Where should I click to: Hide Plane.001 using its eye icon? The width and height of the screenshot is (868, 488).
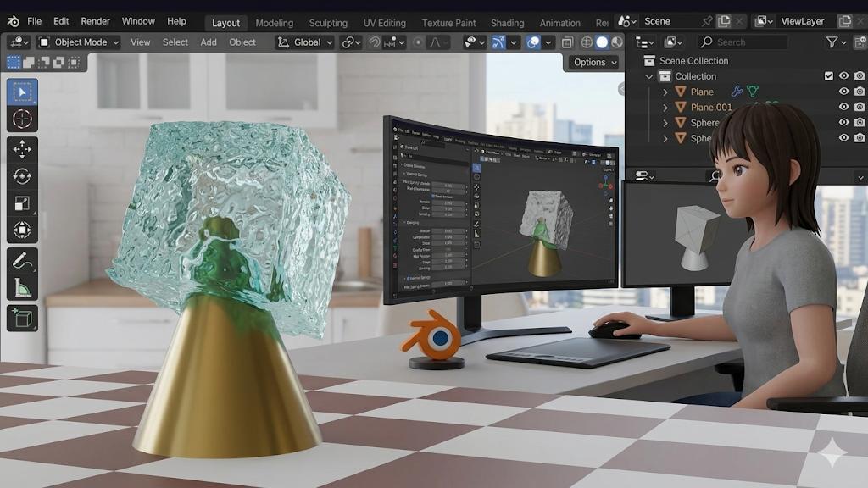click(x=843, y=107)
